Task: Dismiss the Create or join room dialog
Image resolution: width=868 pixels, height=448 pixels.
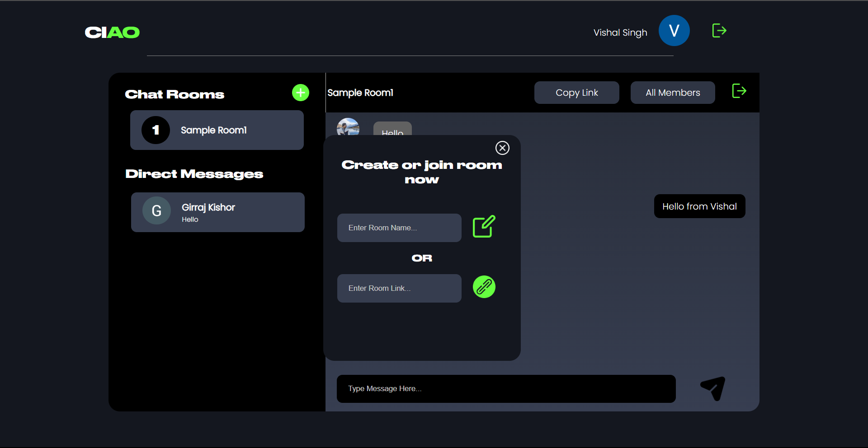Action: (x=502, y=148)
